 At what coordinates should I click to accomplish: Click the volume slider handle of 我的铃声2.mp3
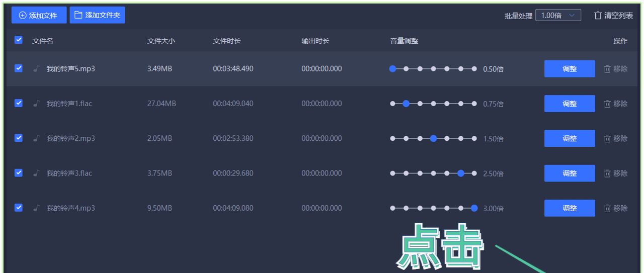coord(434,138)
